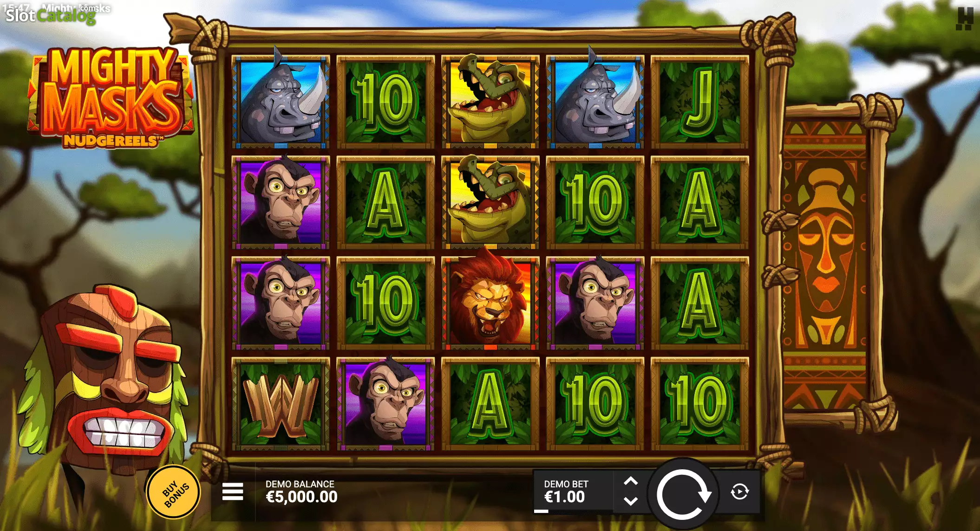Click the Demo Balance amount

(301, 497)
